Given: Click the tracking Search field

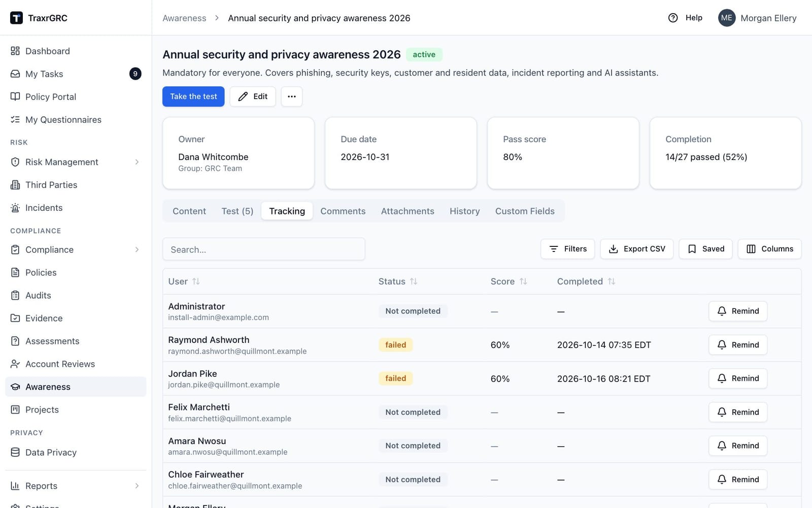Looking at the screenshot, I should click(264, 249).
